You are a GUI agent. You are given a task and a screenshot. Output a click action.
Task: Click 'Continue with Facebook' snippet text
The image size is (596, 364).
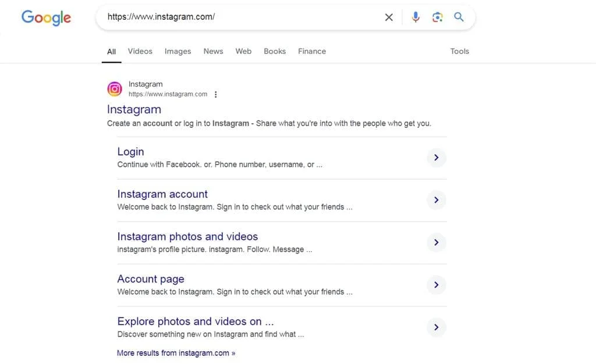click(219, 165)
